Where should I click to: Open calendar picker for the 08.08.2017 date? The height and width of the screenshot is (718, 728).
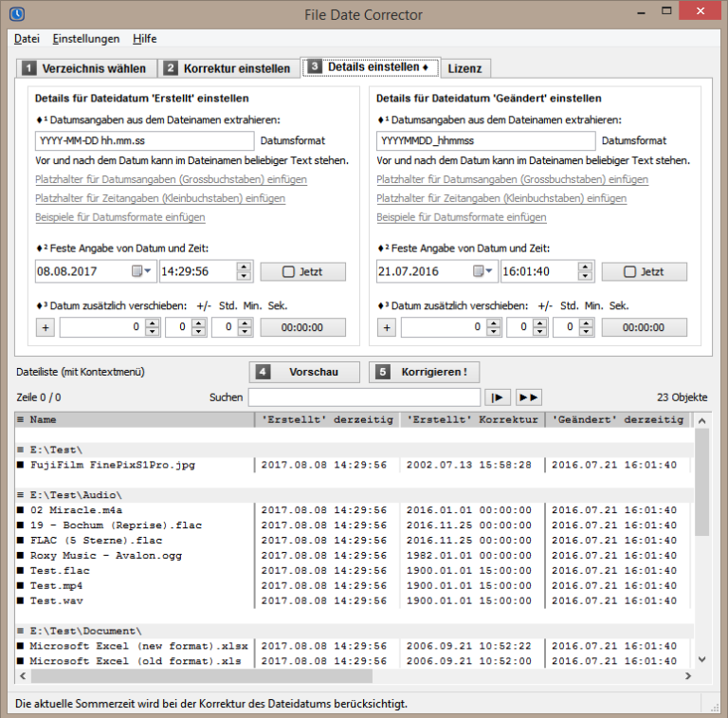click(x=142, y=271)
